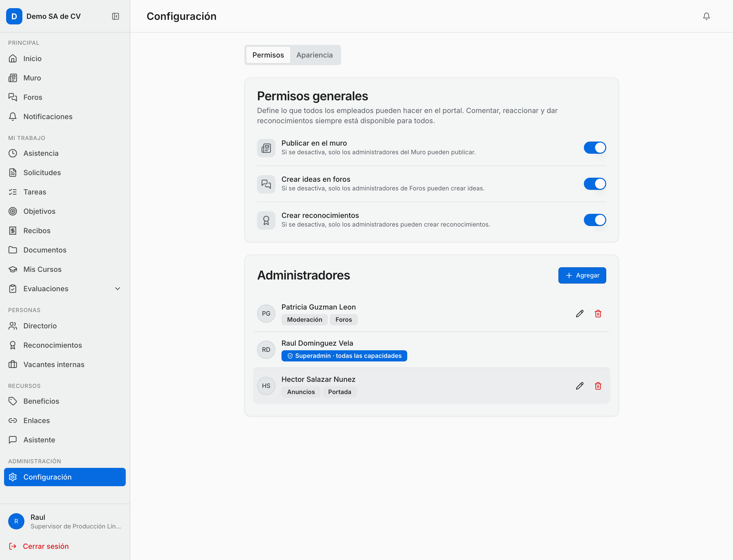The image size is (733, 560).
Task: Click the Demo SA de CV logo badge
Action: click(x=14, y=16)
